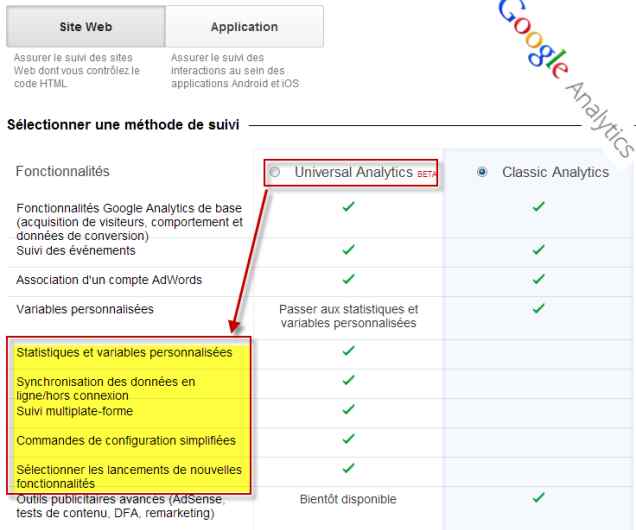Screen dimensions: 636x530
Task: Click the Application description text
Action: tap(235, 71)
